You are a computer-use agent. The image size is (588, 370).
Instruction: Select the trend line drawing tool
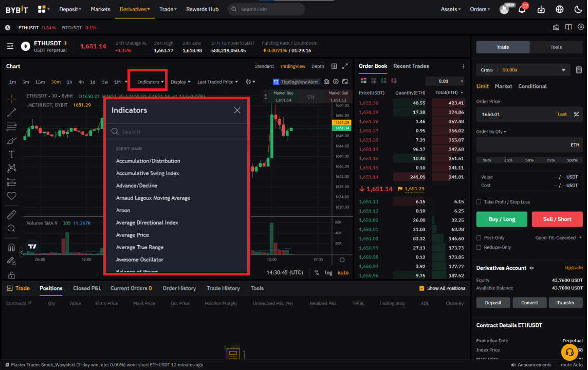[x=12, y=113]
